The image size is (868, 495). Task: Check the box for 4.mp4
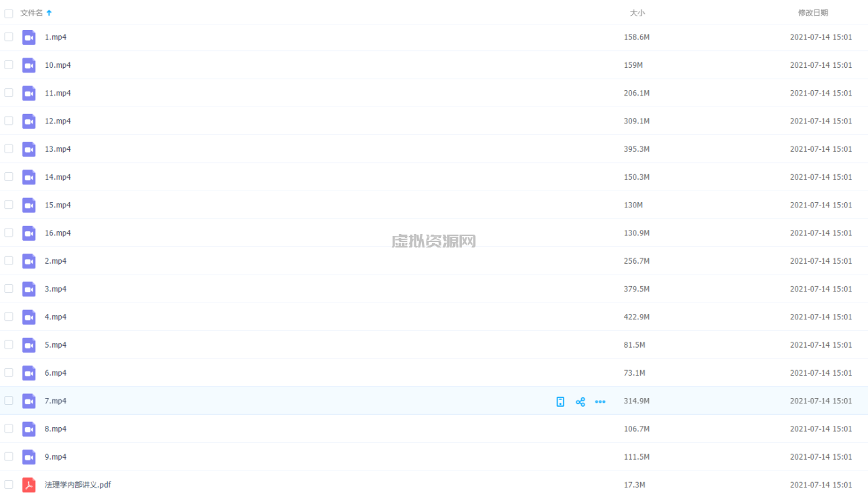9,316
